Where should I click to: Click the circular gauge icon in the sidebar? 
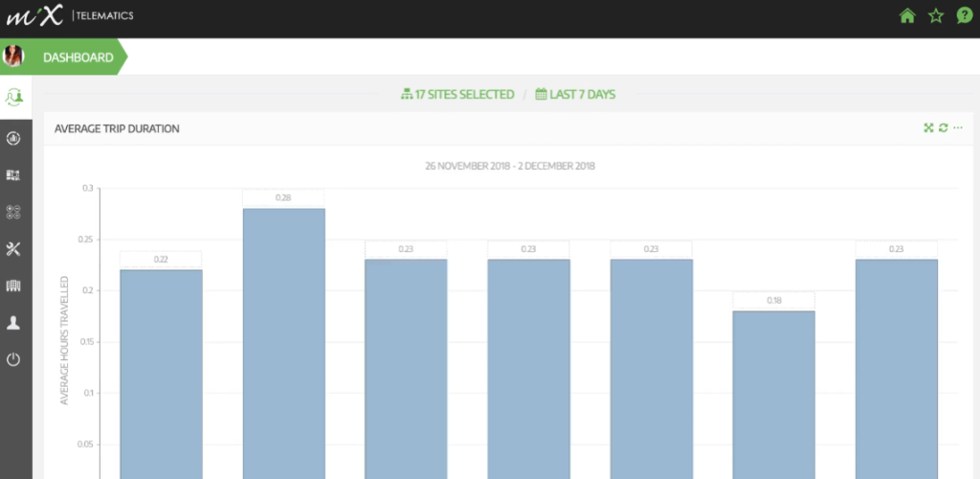click(14, 138)
